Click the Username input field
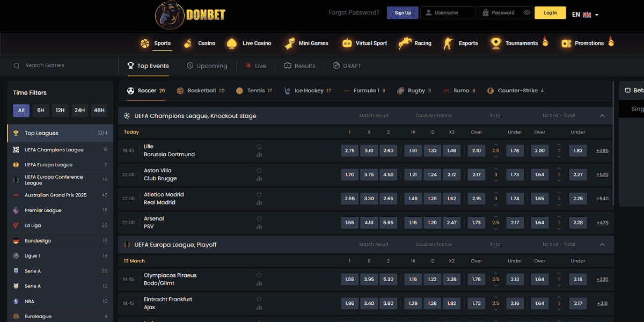Viewport: 644px width, 322px height. pyautogui.click(x=448, y=12)
